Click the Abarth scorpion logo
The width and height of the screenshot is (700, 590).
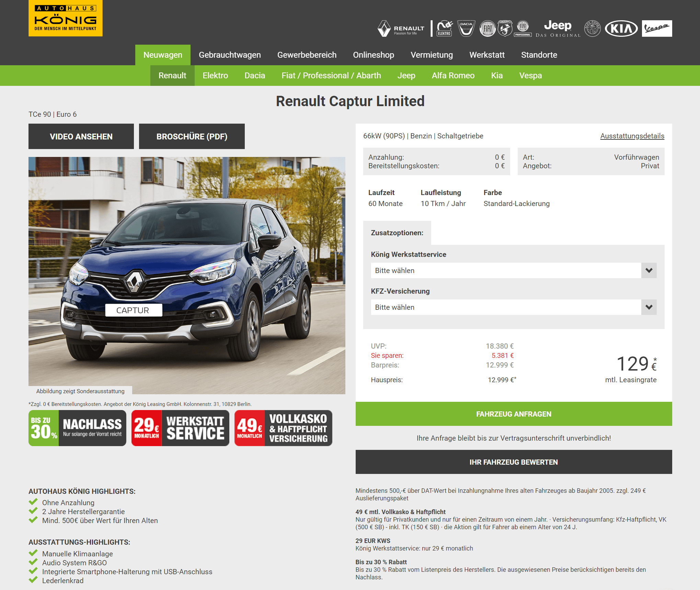click(505, 29)
